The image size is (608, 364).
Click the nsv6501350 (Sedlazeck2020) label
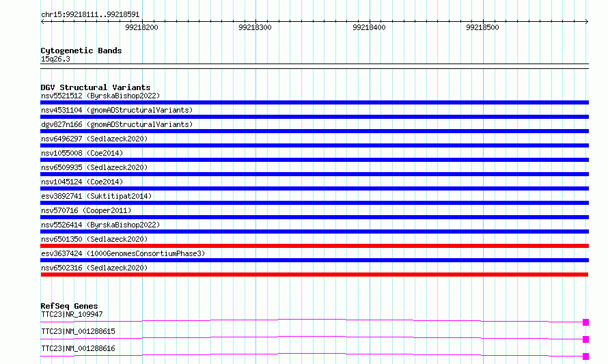tap(94, 239)
